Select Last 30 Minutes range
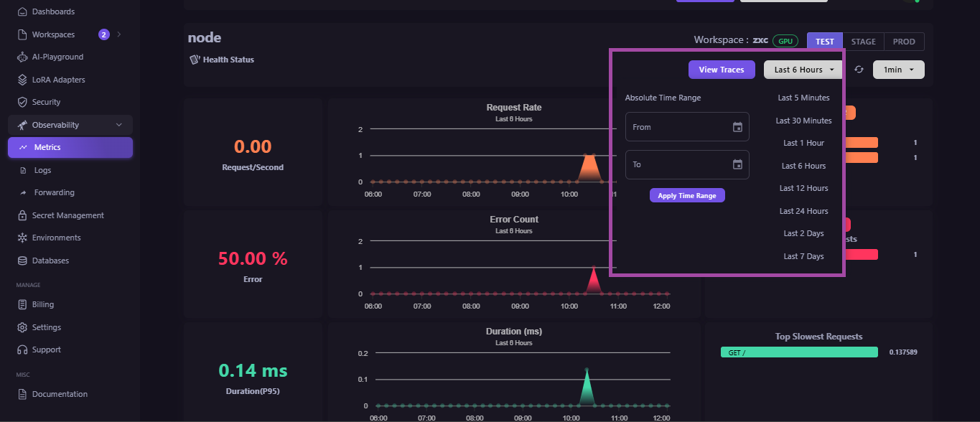 click(x=803, y=121)
